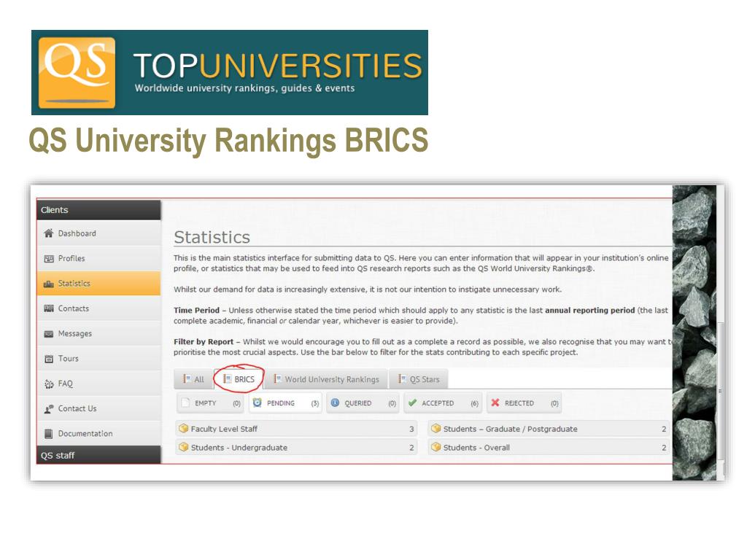Switch to the QS Stars tab

[x=419, y=379]
